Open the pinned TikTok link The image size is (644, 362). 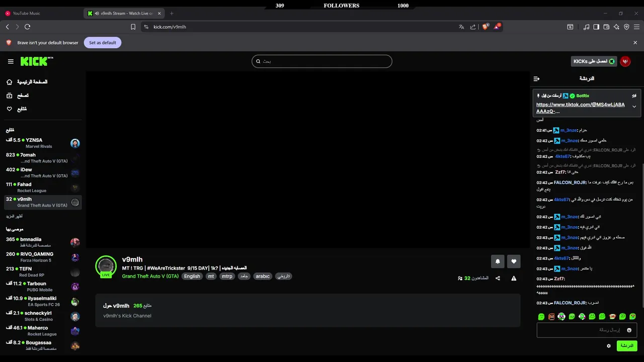pyautogui.click(x=580, y=108)
